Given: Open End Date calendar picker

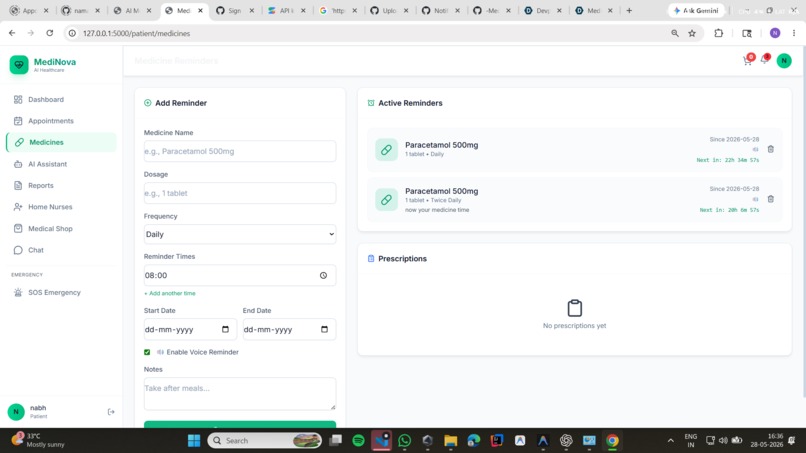Looking at the screenshot, I should click(x=324, y=329).
